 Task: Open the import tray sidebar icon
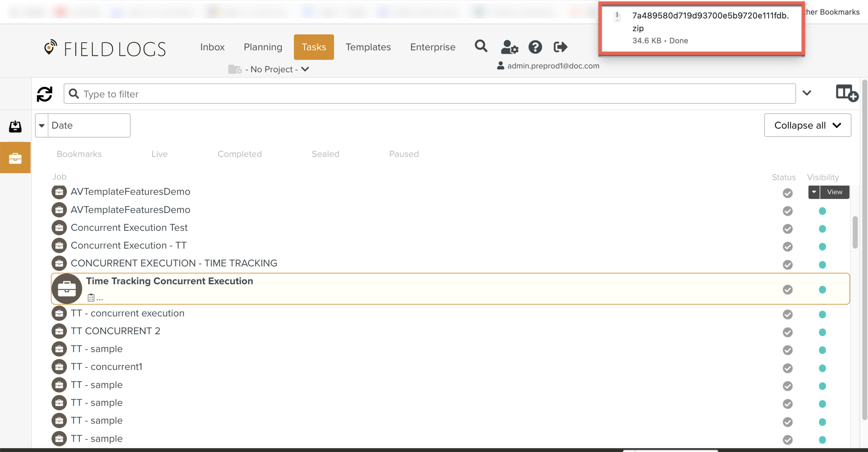15,126
